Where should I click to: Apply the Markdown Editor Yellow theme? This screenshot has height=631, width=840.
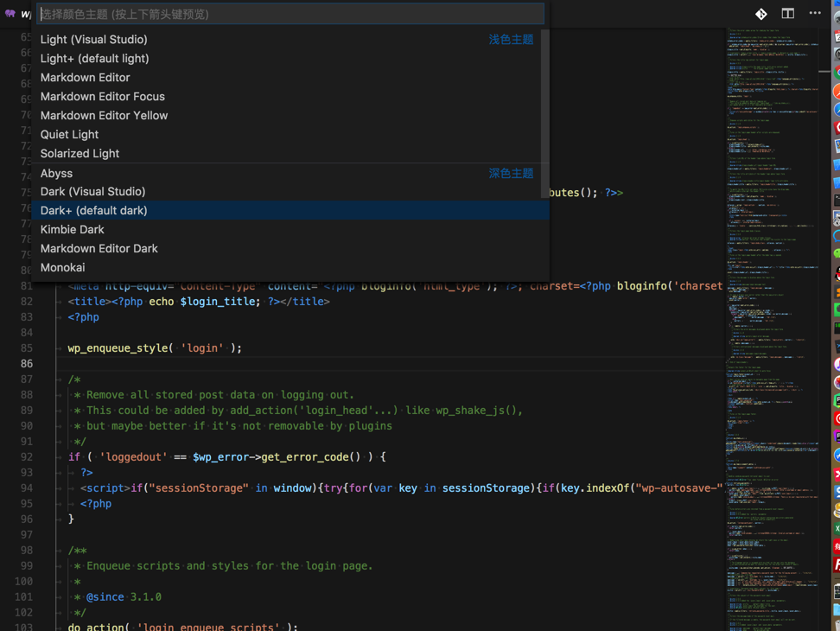coord(290,116)
